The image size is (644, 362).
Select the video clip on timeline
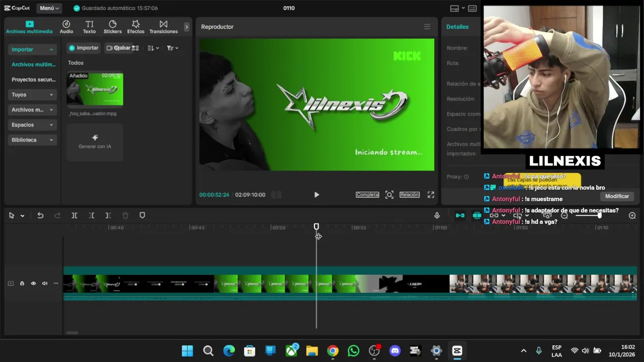350,284
